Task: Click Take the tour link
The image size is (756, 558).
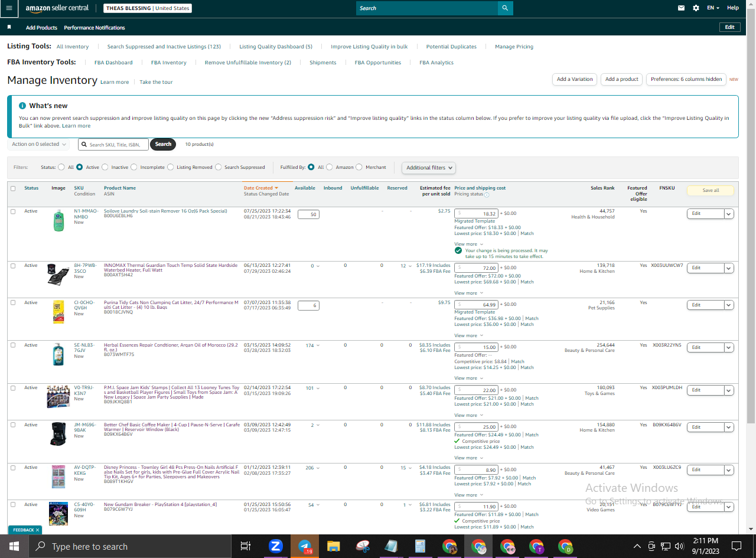Action: (x=156, y=82)
